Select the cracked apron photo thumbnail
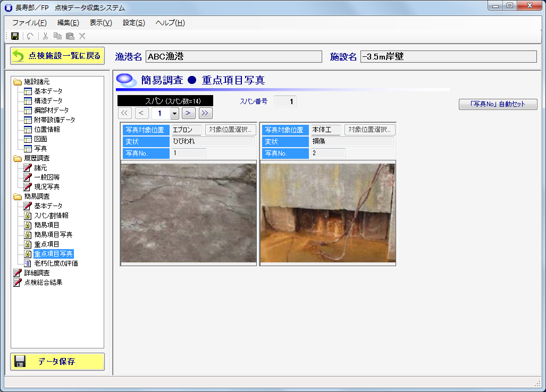 pos(189,212)
